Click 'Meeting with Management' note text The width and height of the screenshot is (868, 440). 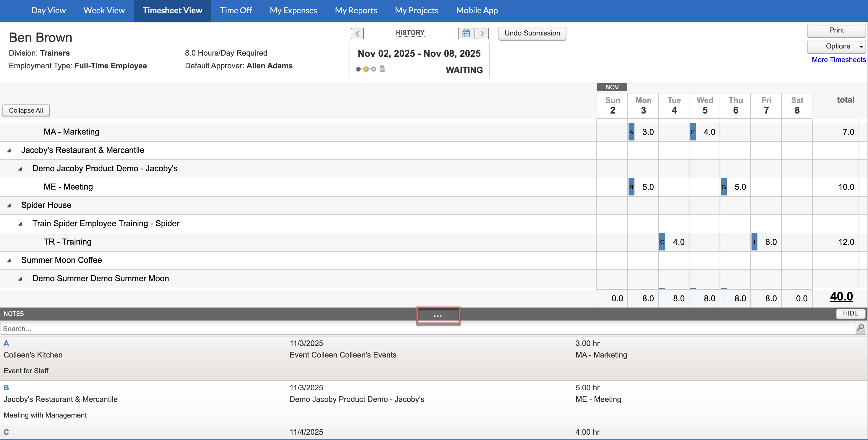click(45, 415)
